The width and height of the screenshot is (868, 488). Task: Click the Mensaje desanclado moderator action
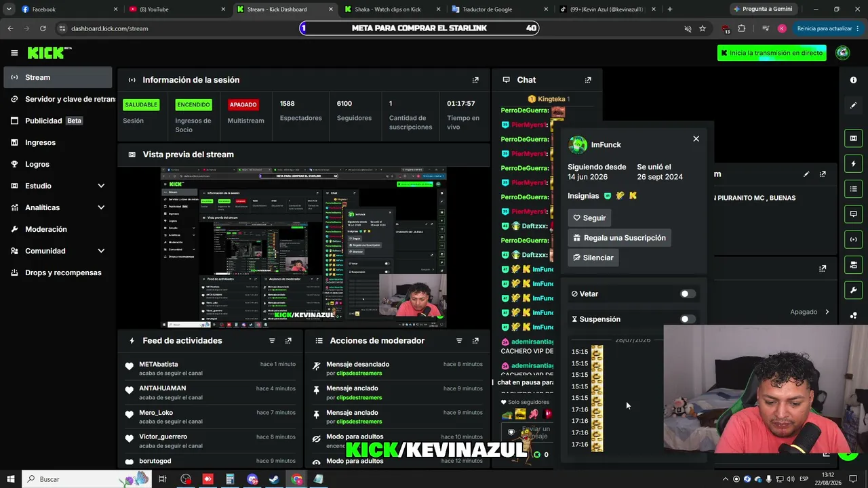[x=397, y=369]
